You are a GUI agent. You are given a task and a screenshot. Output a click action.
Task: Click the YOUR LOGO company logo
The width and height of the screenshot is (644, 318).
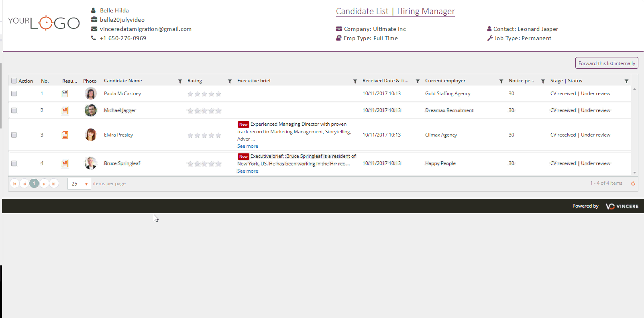(x=44, y=23)
